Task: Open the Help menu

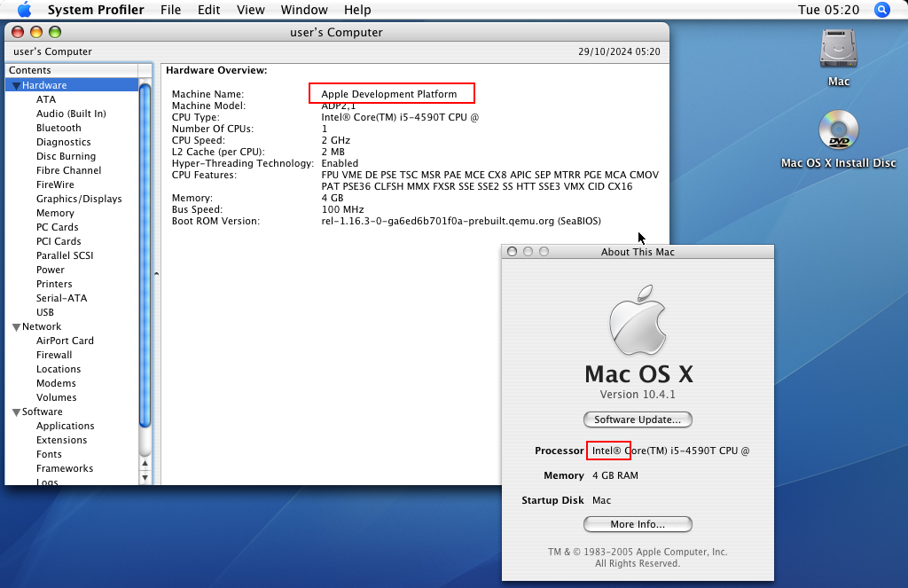Action: [357, 10]
